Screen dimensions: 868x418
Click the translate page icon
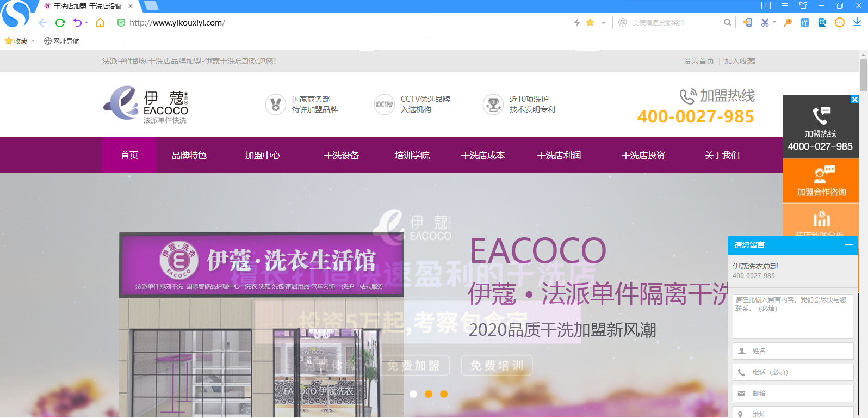pos(805,22)
